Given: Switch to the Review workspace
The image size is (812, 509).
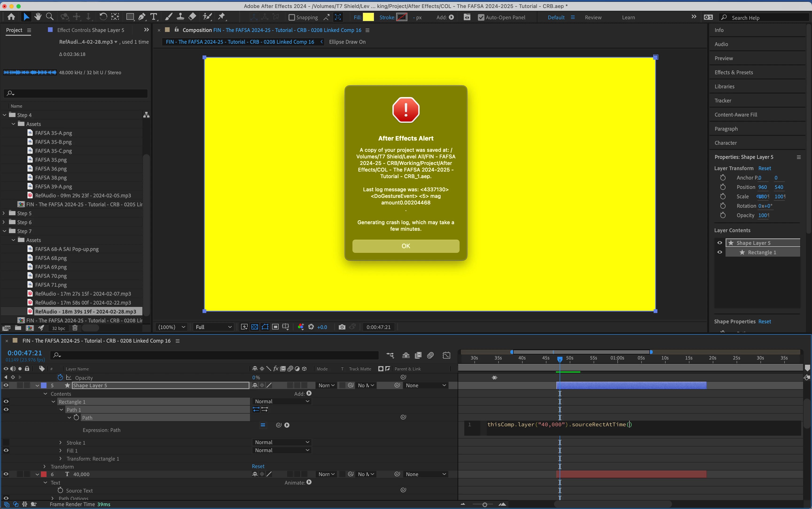Looking at the screenshot, I should (593, 17).
